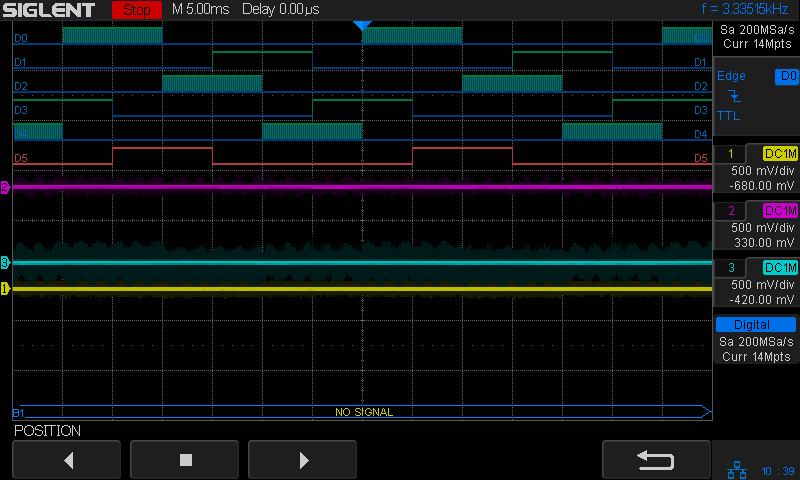Image resolution: width=800 pixels, height=480 pixels.
Task: Click the left D0 digital channel label
Action: pos(21,38)
